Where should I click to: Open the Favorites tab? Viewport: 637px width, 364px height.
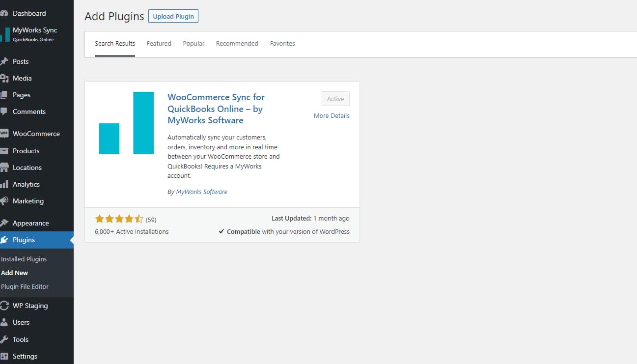[x=282, y=43]
